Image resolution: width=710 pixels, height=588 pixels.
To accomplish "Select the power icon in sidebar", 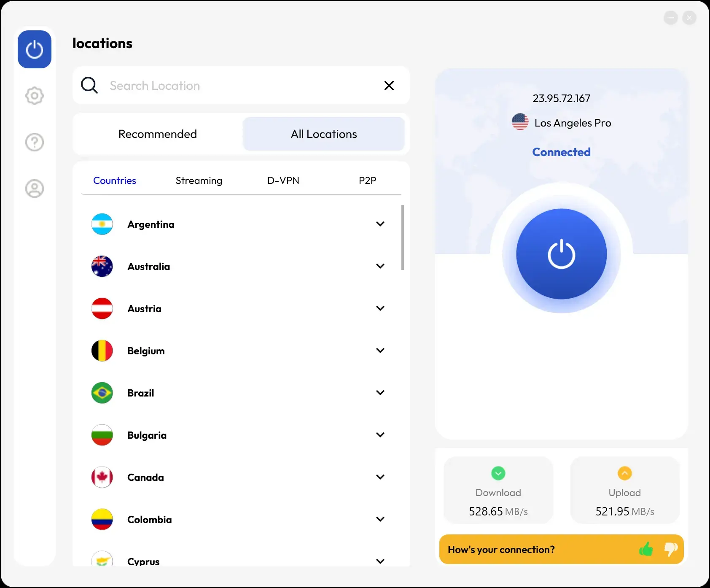I will click(x=35, y=49).
